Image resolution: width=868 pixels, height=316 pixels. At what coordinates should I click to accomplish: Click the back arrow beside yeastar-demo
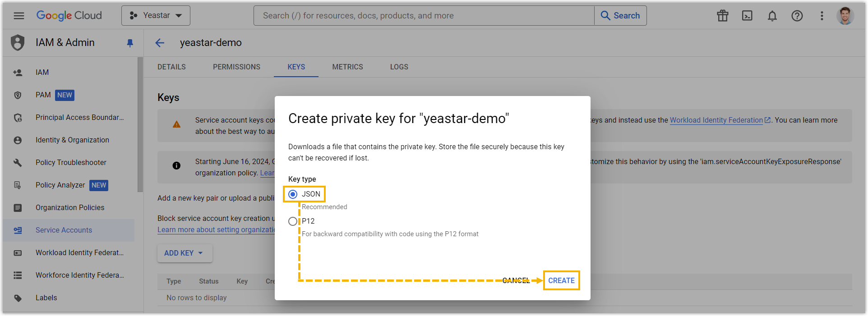tap(160, 43)
